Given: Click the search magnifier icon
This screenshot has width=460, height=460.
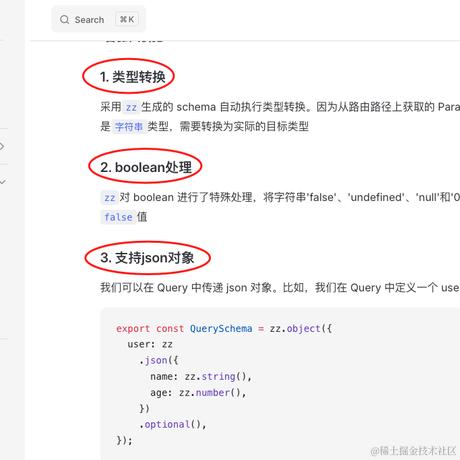Looking at the screenshot, I should (x=64, y=20).
